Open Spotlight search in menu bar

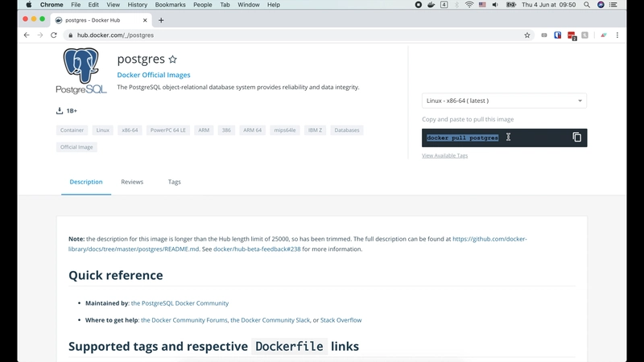[x=587, y=5]
